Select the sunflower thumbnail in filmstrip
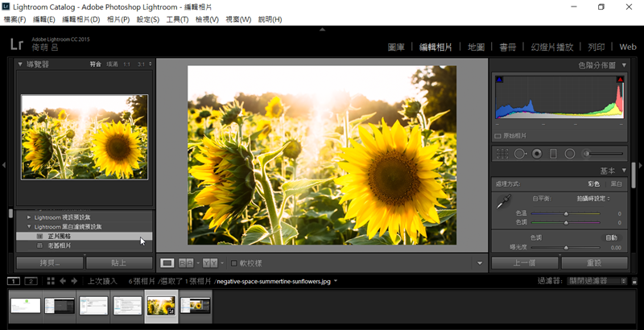The image size is (644, 330). pos(161,305)
